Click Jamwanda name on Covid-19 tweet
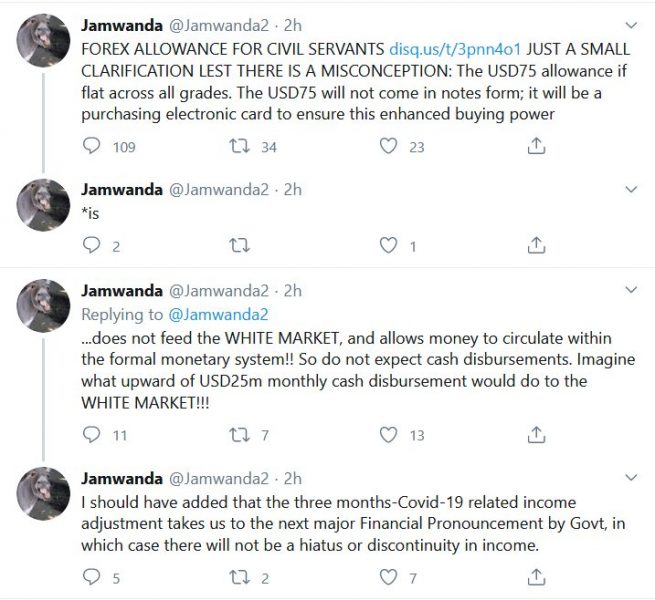This screenshot has width=655, height=600. (x=121, y=479)
